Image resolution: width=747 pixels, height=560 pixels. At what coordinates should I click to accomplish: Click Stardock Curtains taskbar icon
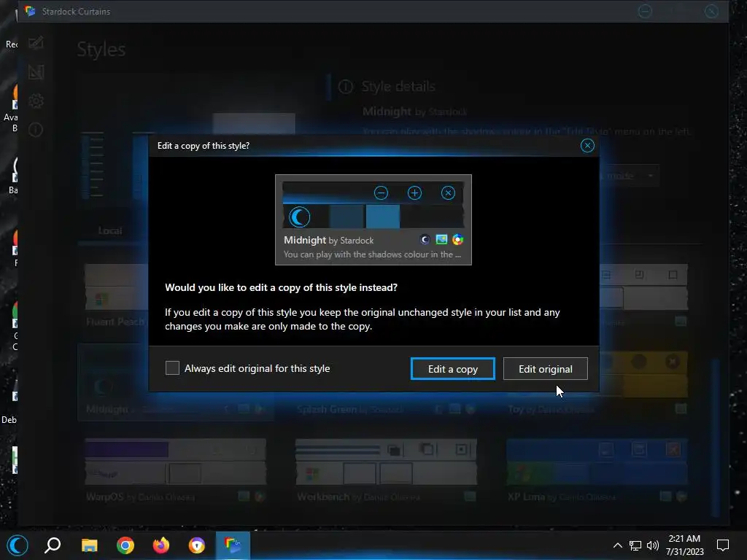233,545
